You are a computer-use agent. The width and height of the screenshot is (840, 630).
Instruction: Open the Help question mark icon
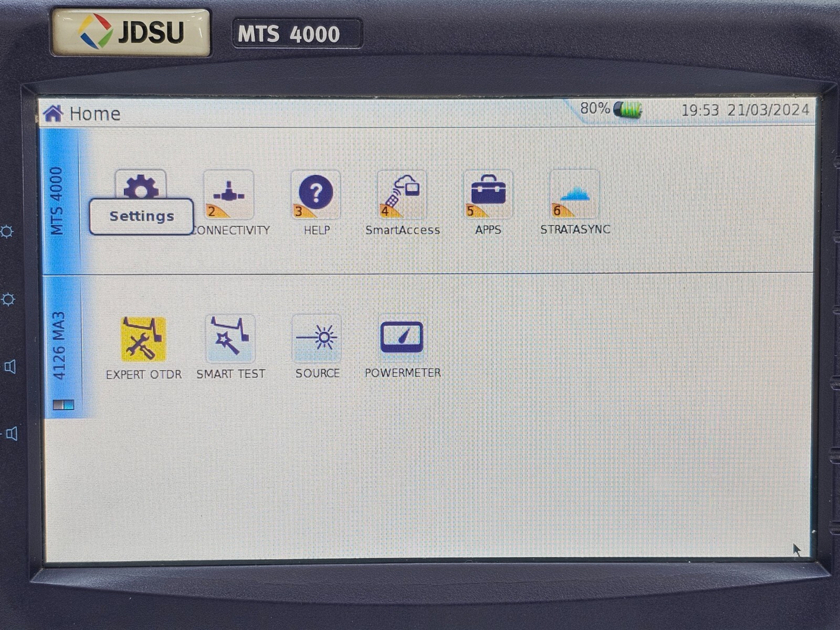tap(316, 195)
